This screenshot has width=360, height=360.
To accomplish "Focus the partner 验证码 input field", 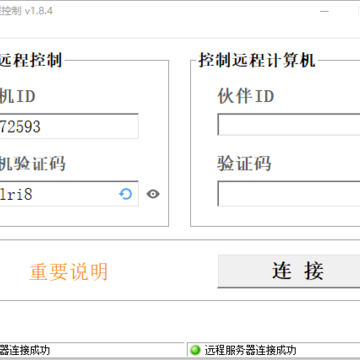I will coord(289,194).
